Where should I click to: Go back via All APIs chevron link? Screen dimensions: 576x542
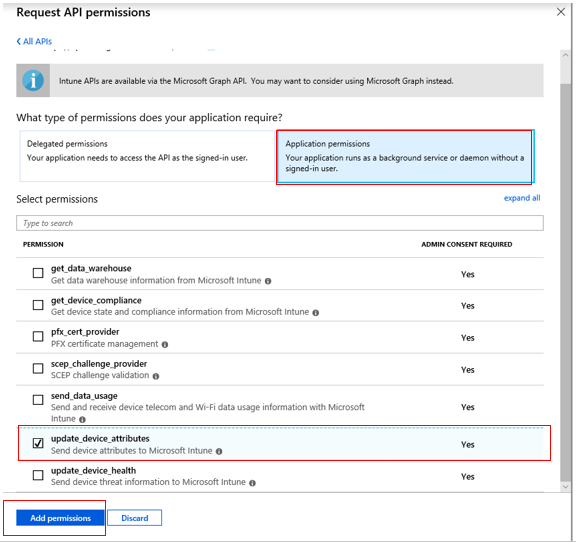(x=34, y=41)
